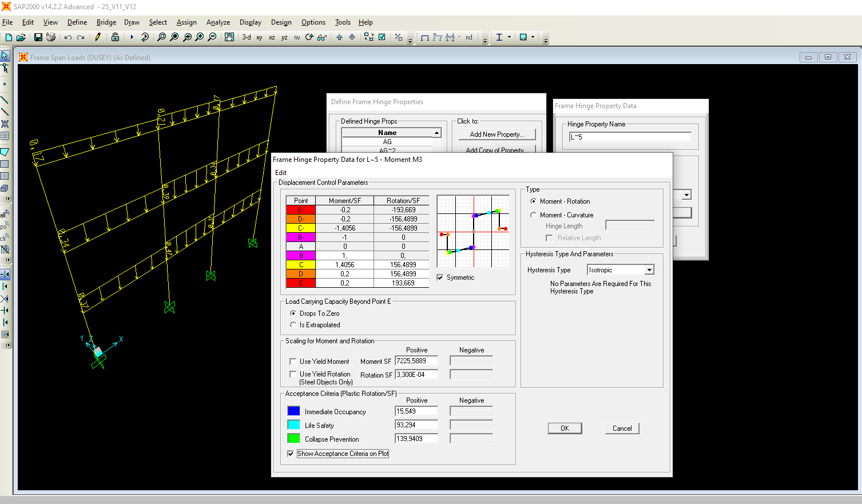Select the Drops To Zero option
The width and height of the screenshot is (862, 504).
(x=293, y=313)
